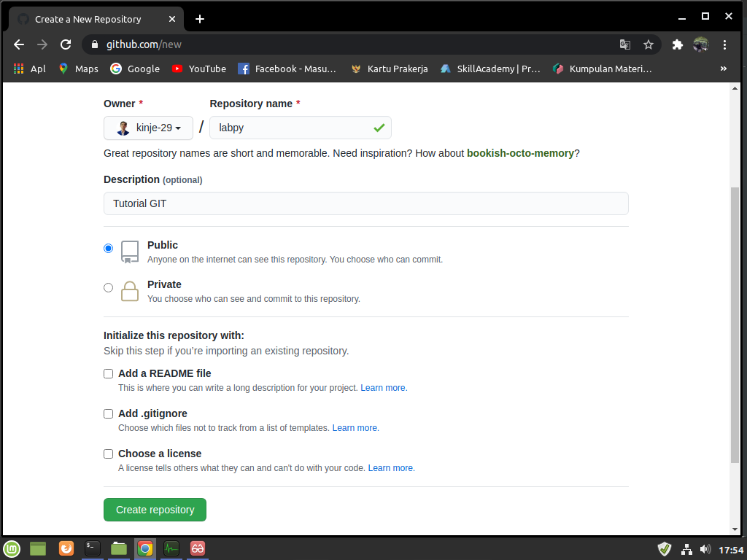Open the YouTube bookmark
Screen dimensions: 747x560
tap(199, 69)
